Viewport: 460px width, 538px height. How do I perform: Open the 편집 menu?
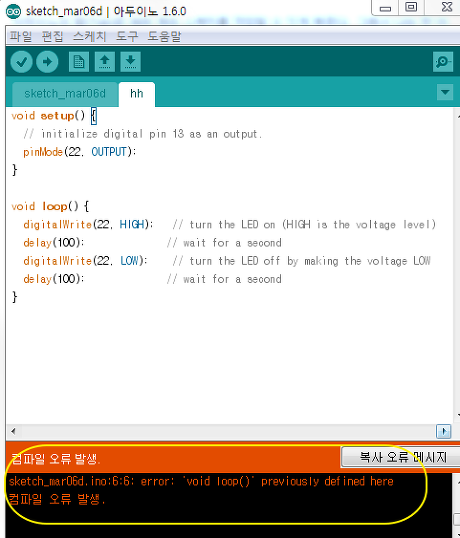pyautogui.click(x=52, y=36)
